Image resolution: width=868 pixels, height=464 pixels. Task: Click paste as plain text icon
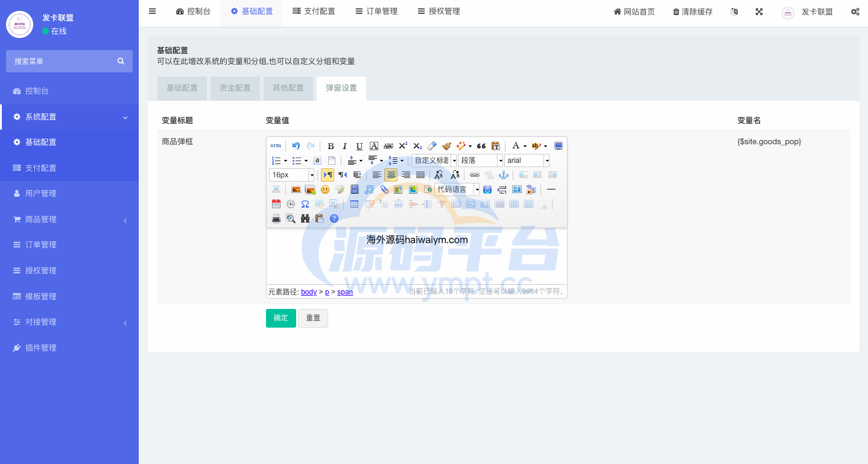coord(496,146)
